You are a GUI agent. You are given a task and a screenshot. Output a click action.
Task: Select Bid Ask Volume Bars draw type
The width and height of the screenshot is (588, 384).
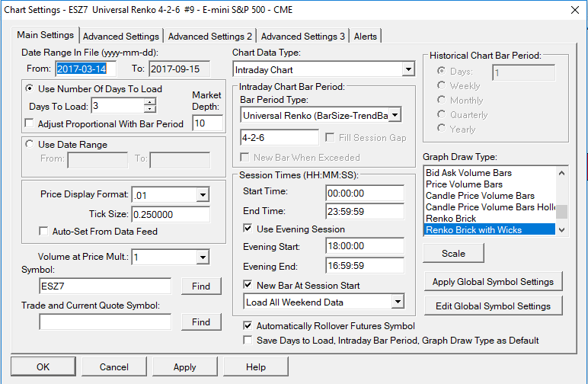click(x=490, y=172)
